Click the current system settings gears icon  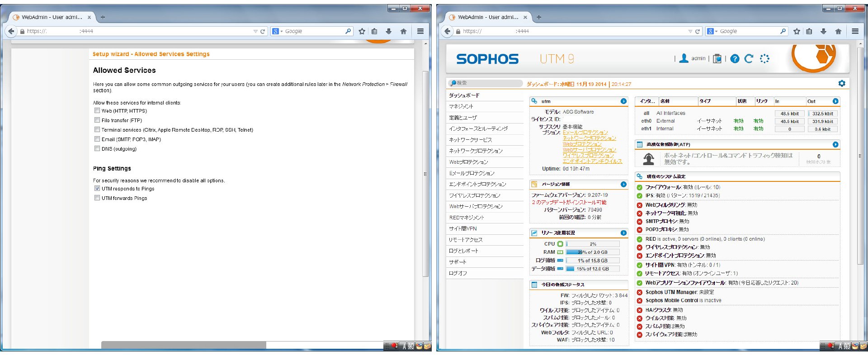640,176
